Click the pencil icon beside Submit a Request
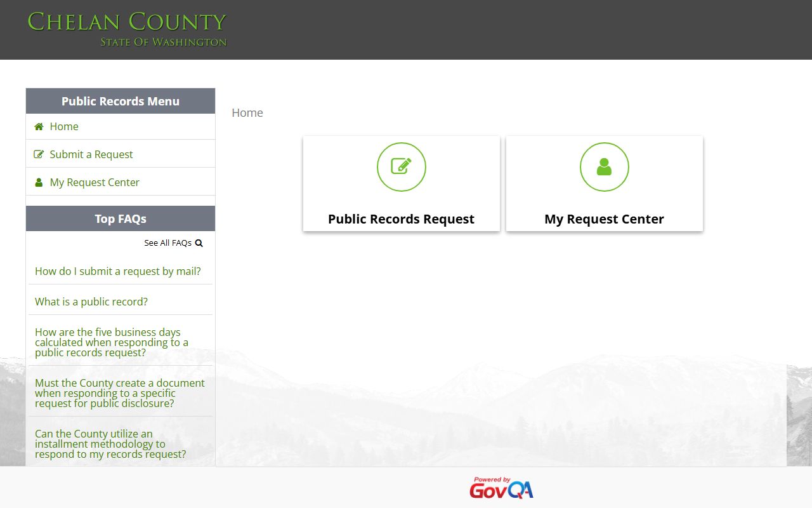 point(39,154)
